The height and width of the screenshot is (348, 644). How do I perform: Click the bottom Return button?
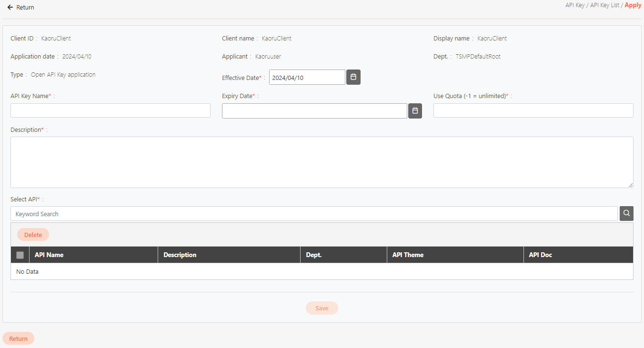coord(19,338)
